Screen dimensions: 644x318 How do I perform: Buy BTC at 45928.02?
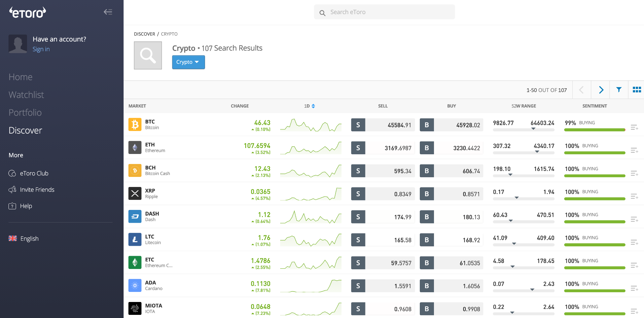[x=451, y=125]
